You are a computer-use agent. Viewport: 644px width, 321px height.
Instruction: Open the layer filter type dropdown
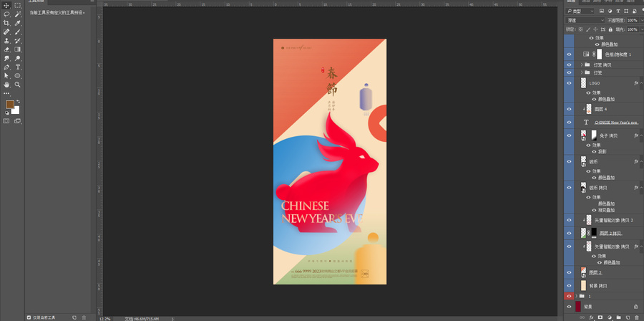coord(580,11)
